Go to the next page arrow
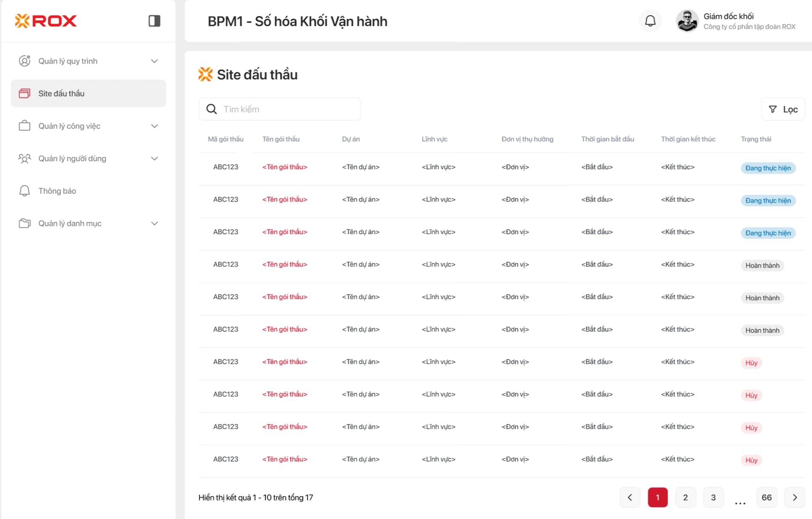Viewport: 812px width, 519px height. click(x=795, y=497)
